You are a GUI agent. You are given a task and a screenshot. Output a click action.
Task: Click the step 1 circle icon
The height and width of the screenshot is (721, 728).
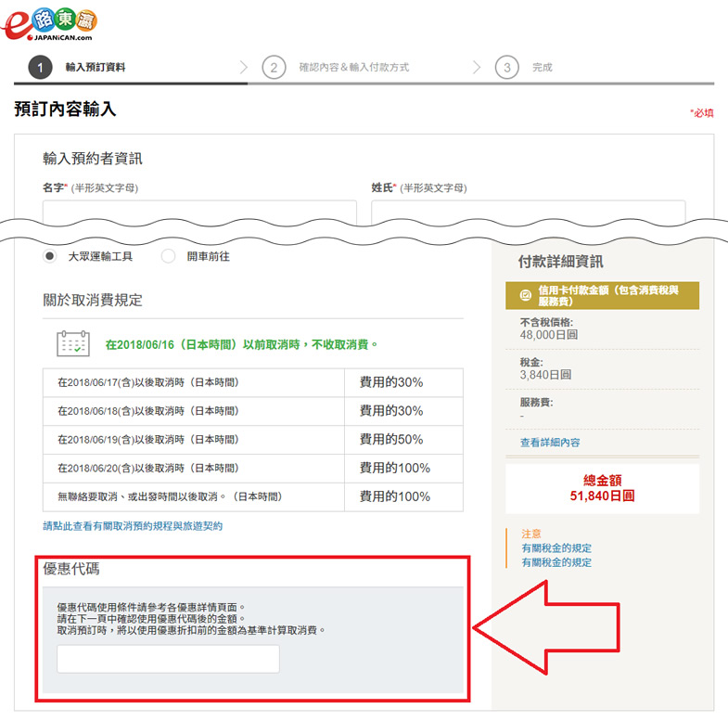[40, 67]
